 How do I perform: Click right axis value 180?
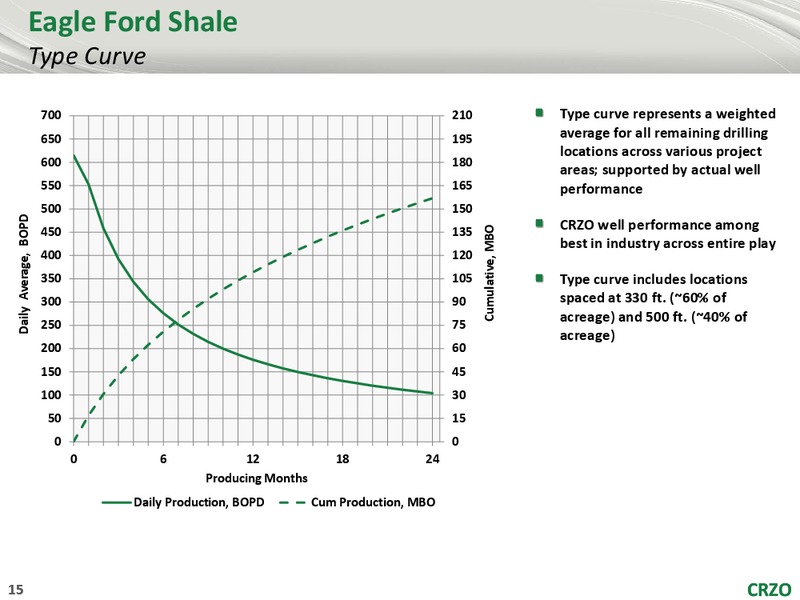(462, 162)
